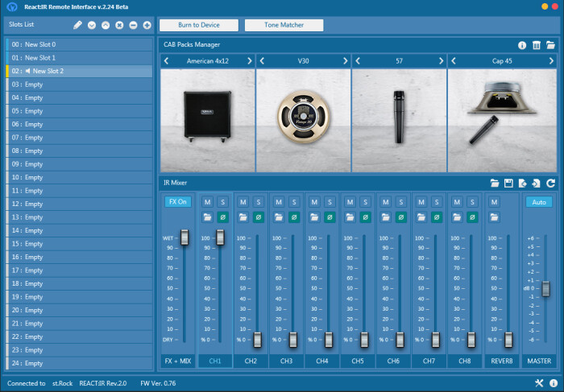Click the save disk icon in IR Mixer

(x=509, y=184)
